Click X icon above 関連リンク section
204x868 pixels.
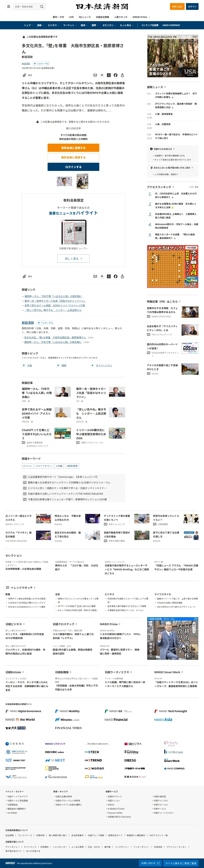point(109,276)
